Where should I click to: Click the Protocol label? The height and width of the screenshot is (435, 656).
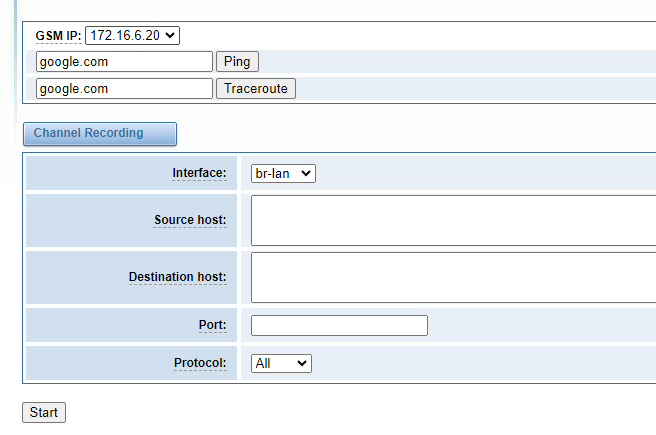tap(200, 363)
